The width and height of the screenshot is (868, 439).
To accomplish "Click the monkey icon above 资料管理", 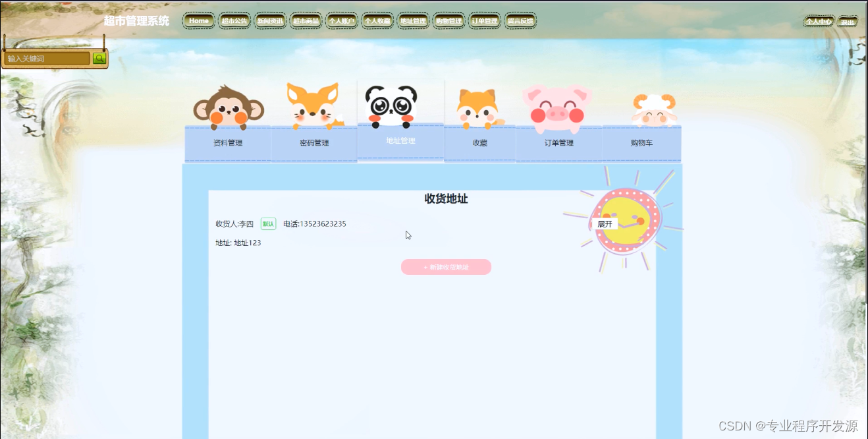I will [229, 107].
